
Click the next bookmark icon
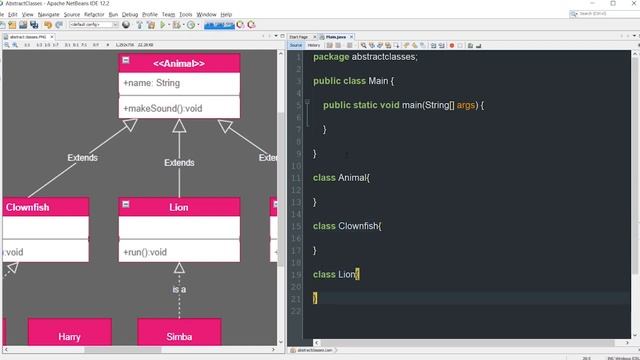coord(414,45)
